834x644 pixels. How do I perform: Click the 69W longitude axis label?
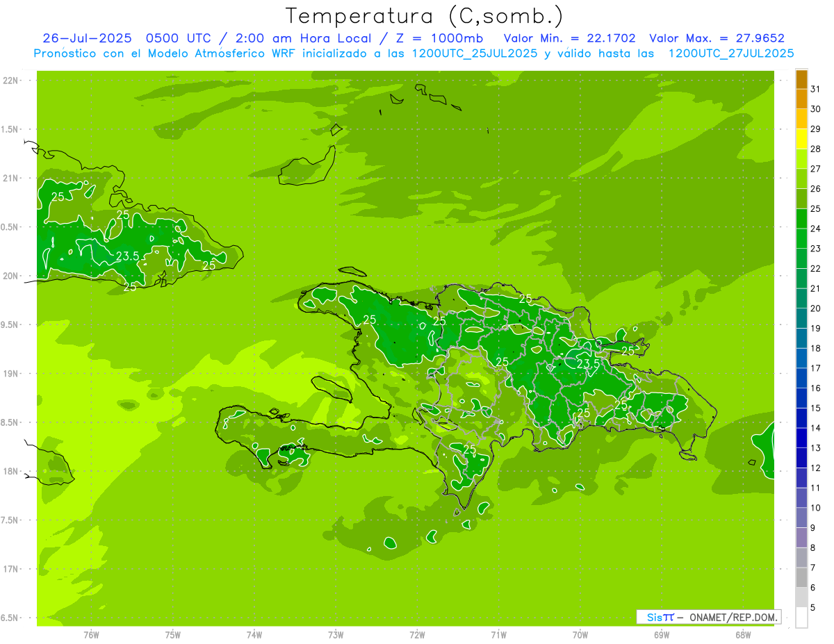click(662, 635)
